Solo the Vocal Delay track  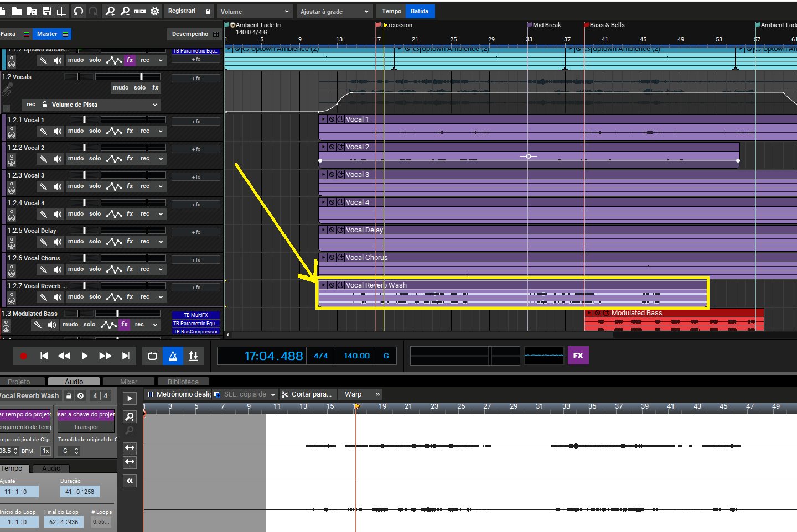tap(95, 242)
